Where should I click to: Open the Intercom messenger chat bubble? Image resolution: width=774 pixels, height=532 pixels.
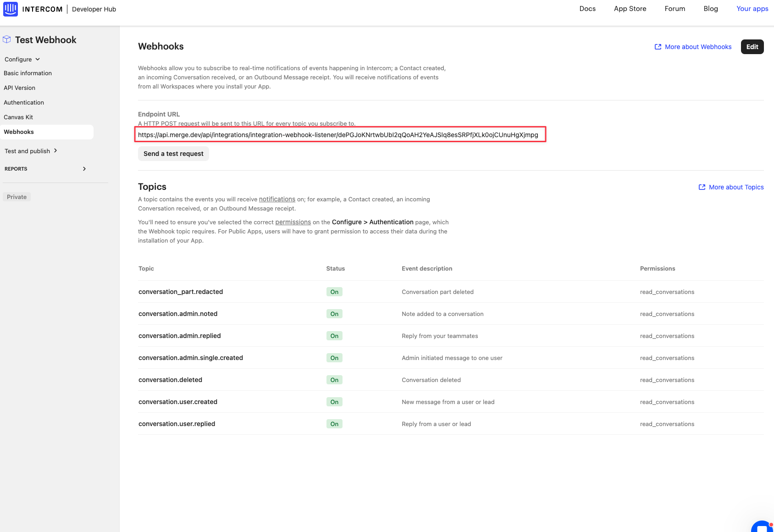(x=762, y=527)
